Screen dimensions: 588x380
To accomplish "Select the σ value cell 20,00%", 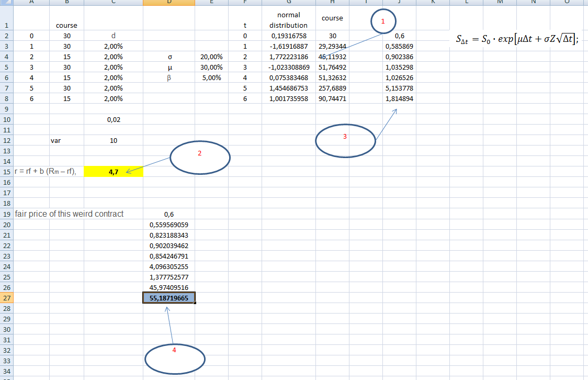I will [211, 57].
